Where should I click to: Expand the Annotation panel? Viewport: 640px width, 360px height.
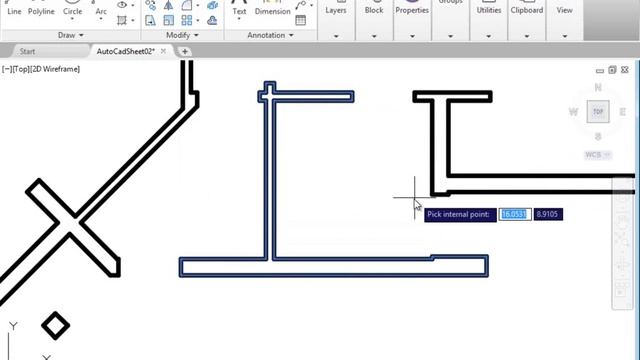coord(270,36)
